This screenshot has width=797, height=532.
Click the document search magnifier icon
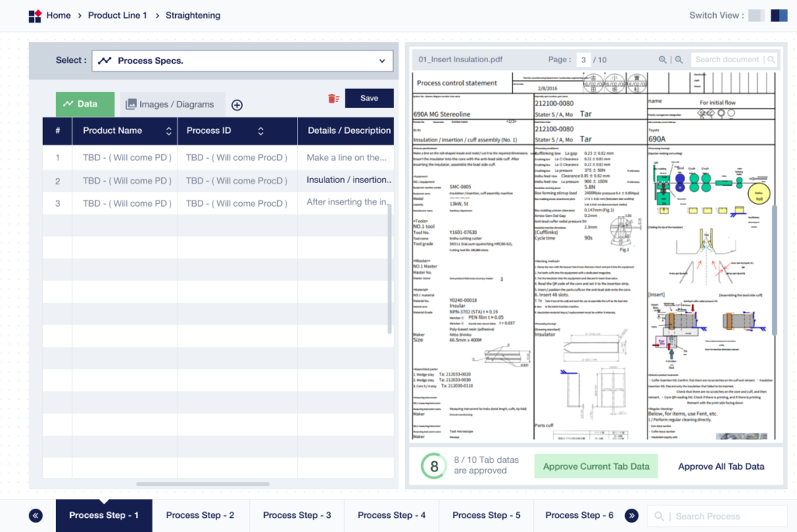(x=771, y=60)
